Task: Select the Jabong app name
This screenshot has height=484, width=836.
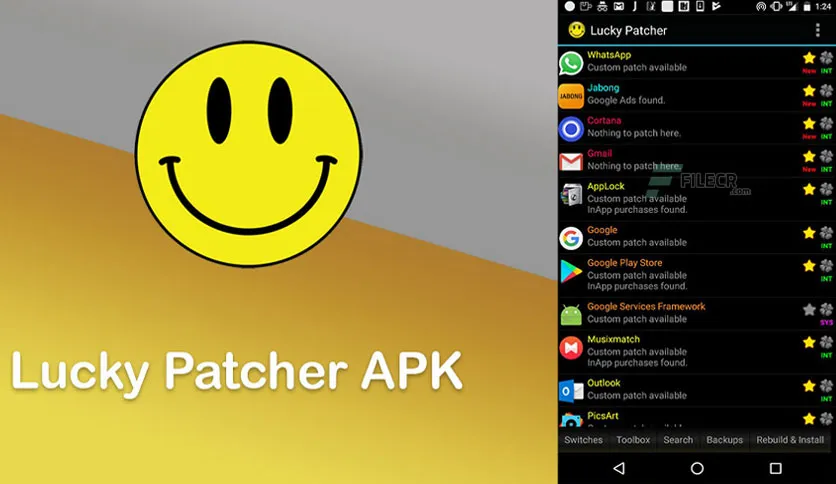Action: click(x=603, y=88)
